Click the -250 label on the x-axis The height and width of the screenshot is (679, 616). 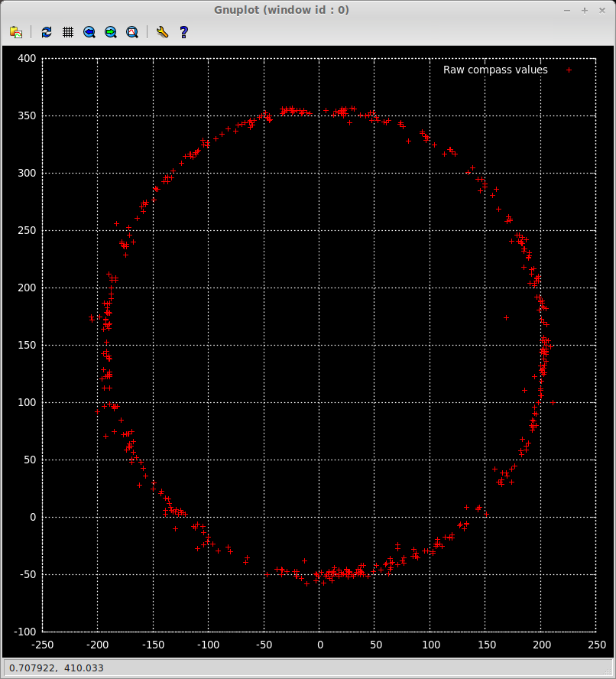[42, 645]
